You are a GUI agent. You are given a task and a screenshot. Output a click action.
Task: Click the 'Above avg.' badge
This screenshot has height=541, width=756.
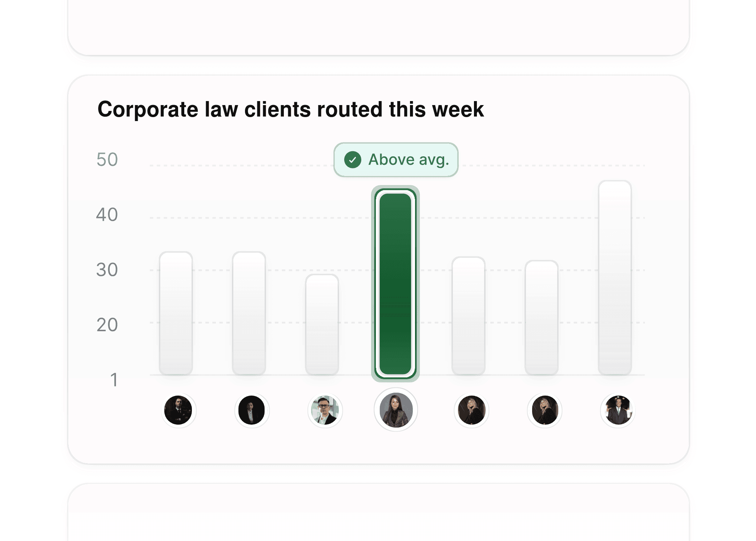(x=395, y=159)
